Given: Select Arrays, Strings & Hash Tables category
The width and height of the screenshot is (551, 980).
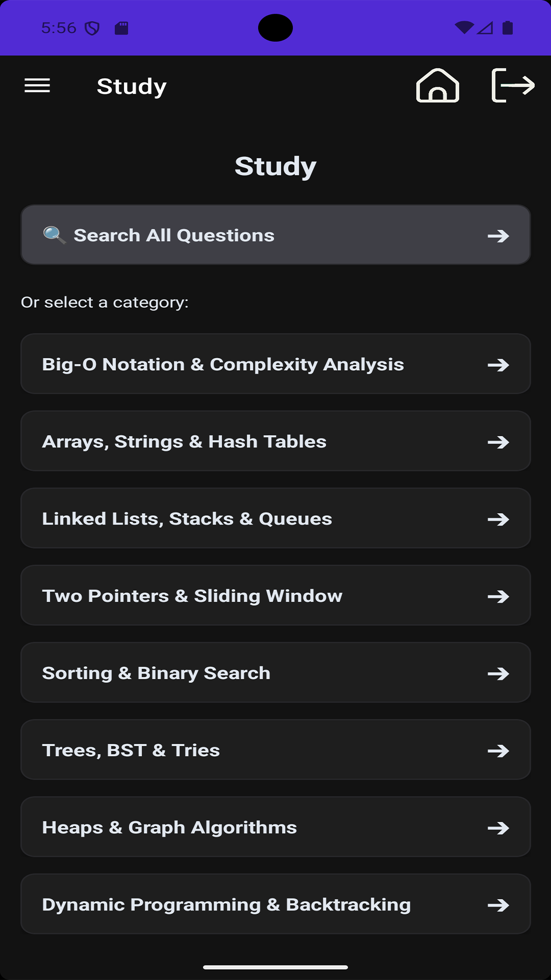Looking at the screenshot, I should pyautogui.click(x=275, y=441).
